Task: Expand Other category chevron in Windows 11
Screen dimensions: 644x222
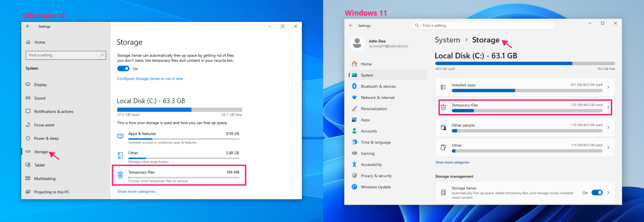Action: tap(608, 148)
